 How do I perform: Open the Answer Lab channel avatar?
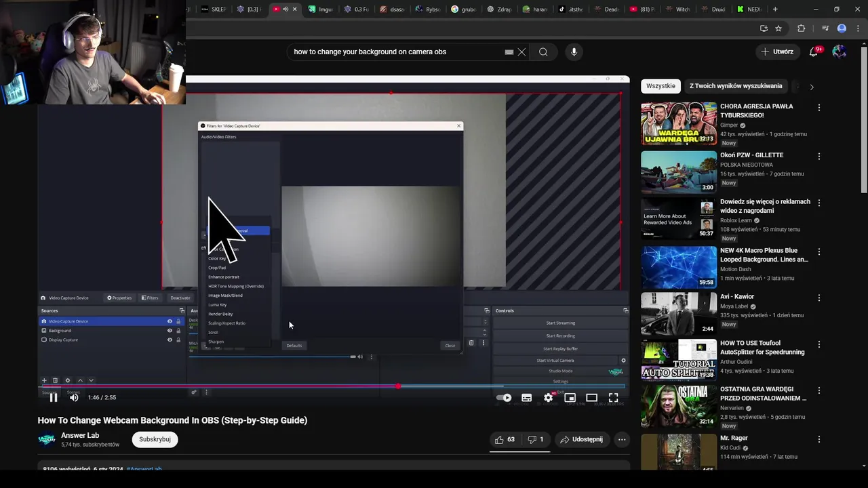click(x=47, y=439)
